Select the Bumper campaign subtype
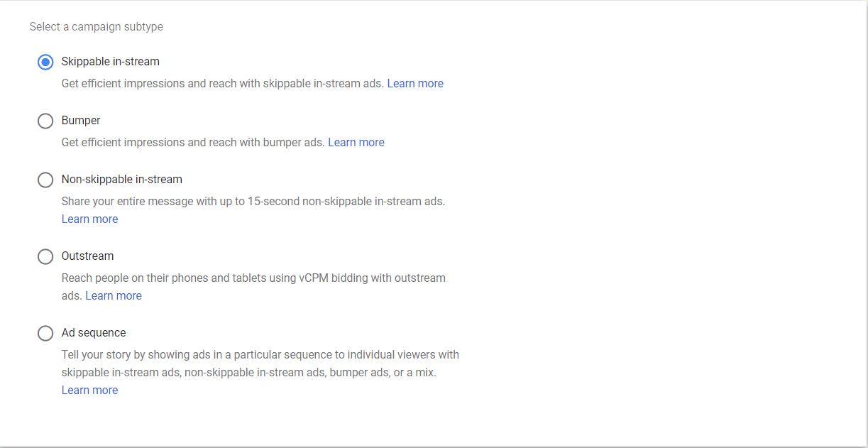The image size is (868, 448). point(45,121)
